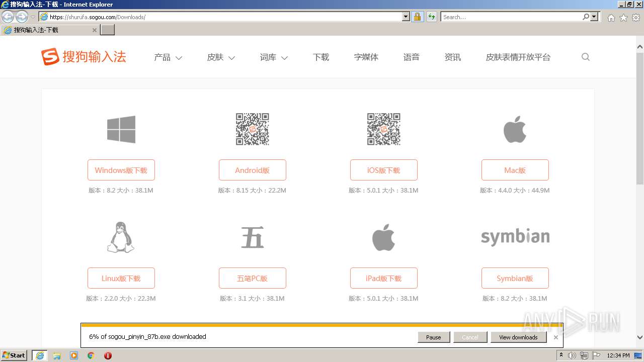The width and height of the screenshot is (644, 362).
Task: Click the page vertical scrollbar thumb
Action: tap(640, 118)
